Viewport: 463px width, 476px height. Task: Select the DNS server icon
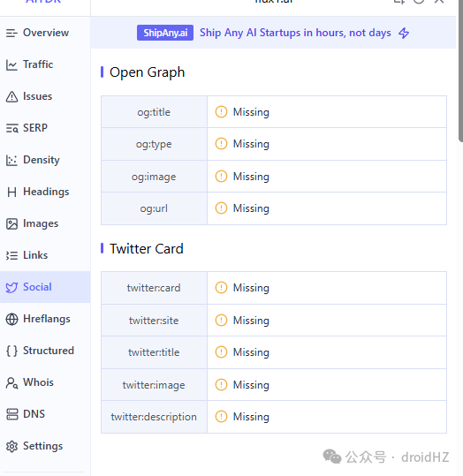11,414
